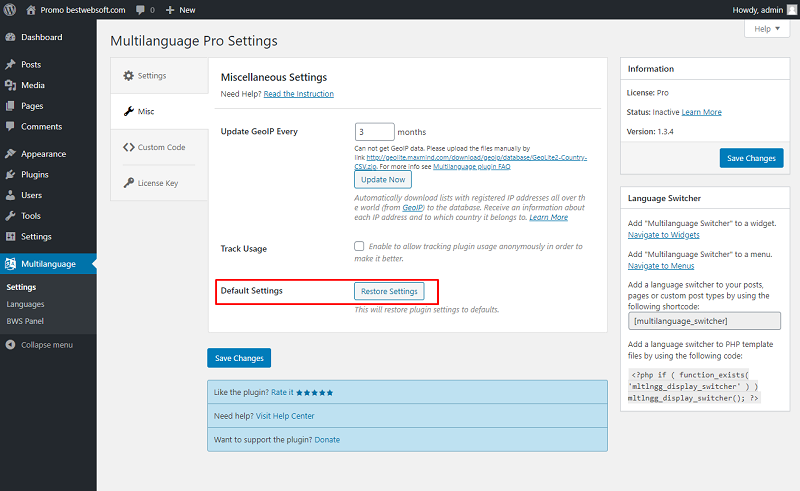Click the code brackets Custom Code icon

(129, 147)
